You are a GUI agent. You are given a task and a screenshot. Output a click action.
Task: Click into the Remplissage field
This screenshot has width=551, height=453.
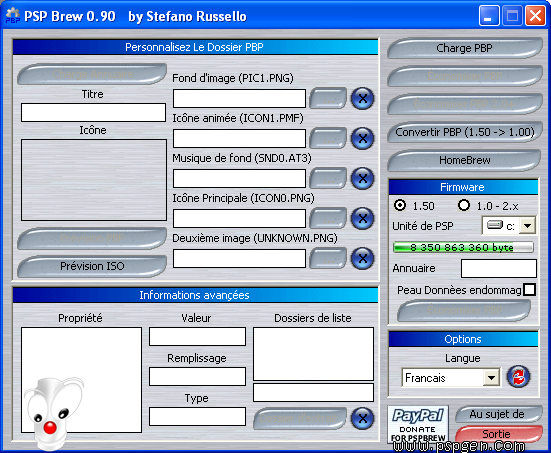(197, 376)
